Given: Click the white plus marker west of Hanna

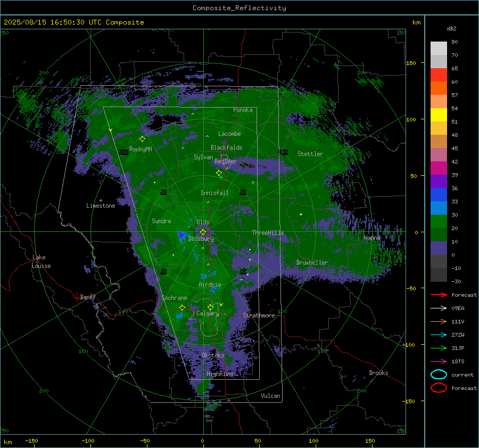Looking at the screenshot, I should [x=301, y=214].
